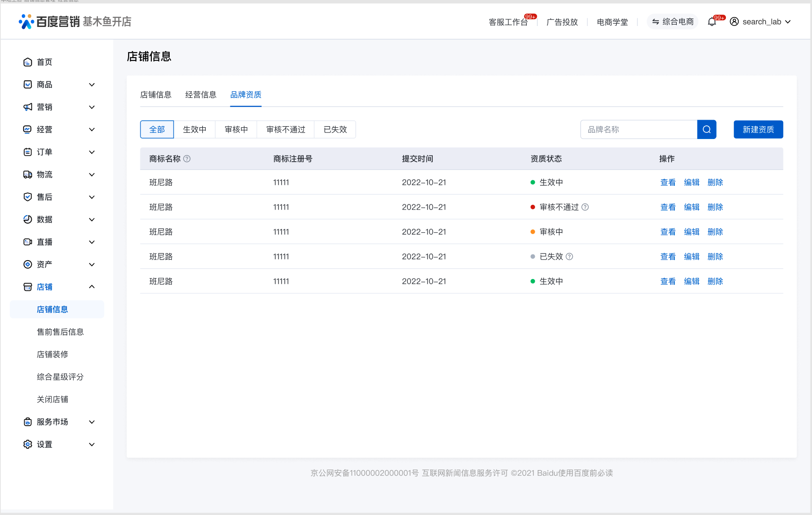The height and width of the screenshot is (515, 812).
Task: Click the 物流 truck icon
Action: (28, 175)
